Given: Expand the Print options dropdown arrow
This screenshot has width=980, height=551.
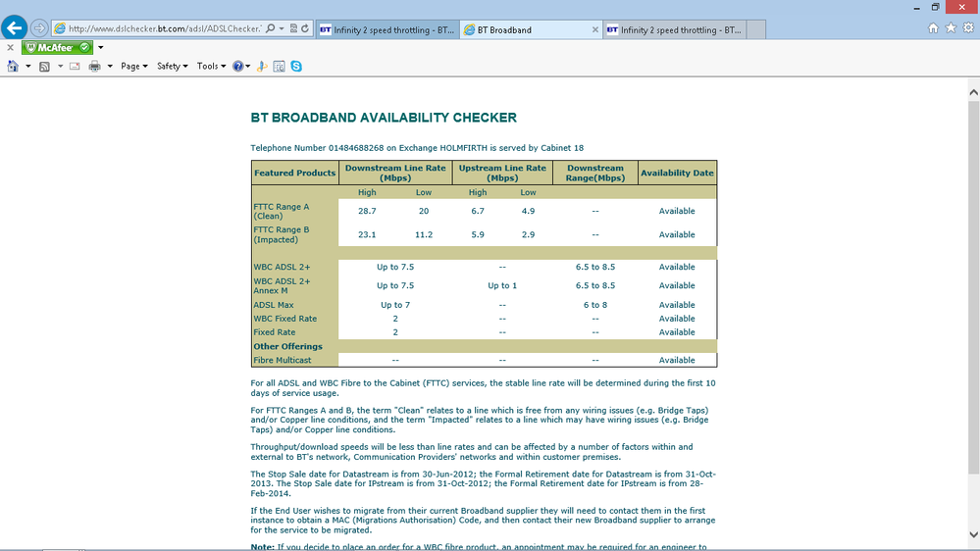Looking at the screenshot, I should [109, 67].
